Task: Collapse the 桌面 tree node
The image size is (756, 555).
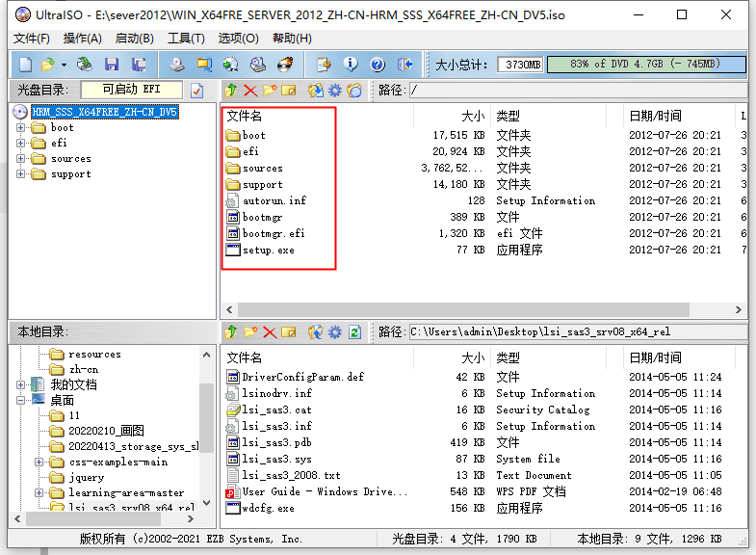Action: click(x=20, y=400)
